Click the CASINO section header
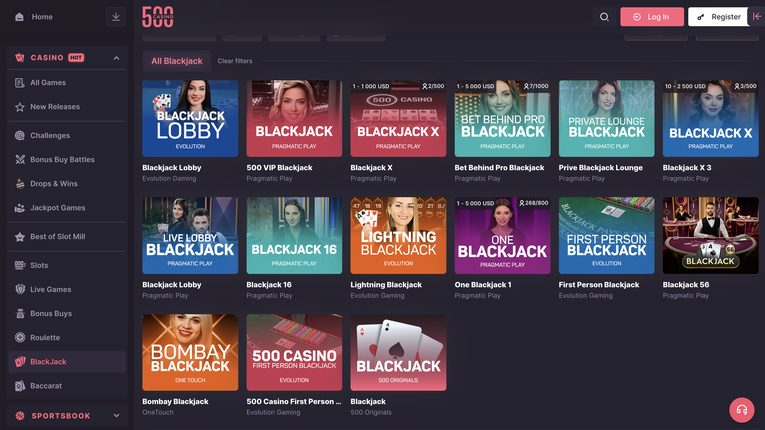 [67, 58]
